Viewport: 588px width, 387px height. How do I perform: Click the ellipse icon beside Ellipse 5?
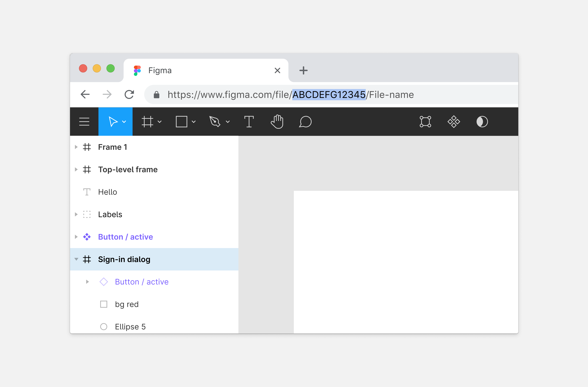[x=104, y=327]
